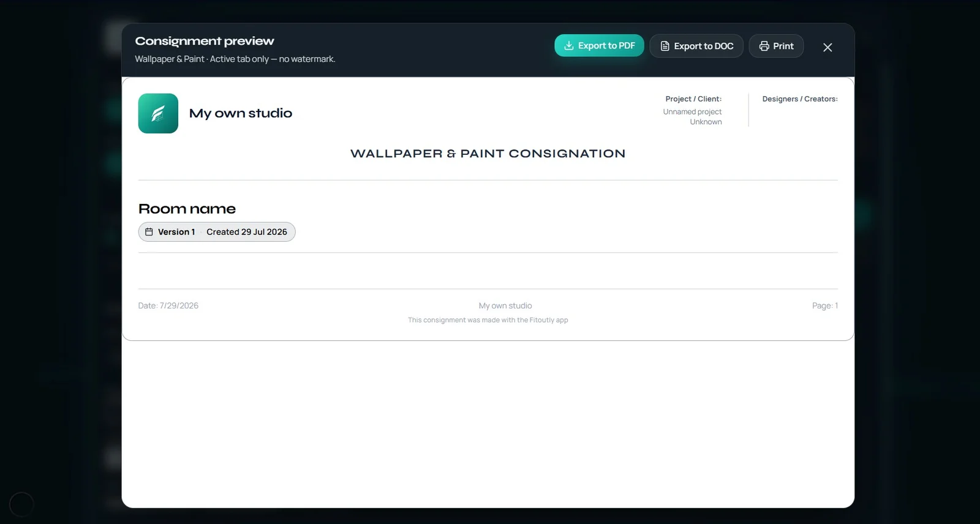
Task: Click the Fitoutly app footer note
Action: 488,320
